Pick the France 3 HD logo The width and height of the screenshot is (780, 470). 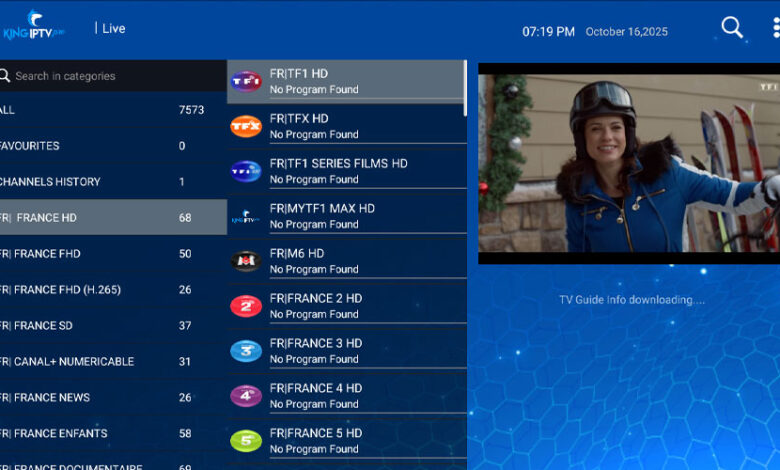click(246, 351)
